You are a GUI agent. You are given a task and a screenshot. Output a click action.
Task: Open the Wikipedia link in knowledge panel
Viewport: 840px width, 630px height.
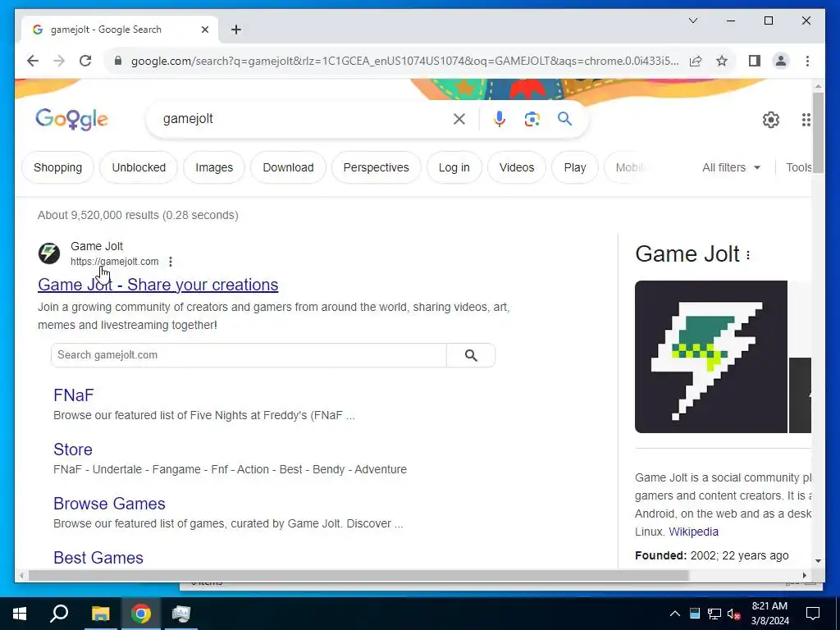[x=693, y=532]
